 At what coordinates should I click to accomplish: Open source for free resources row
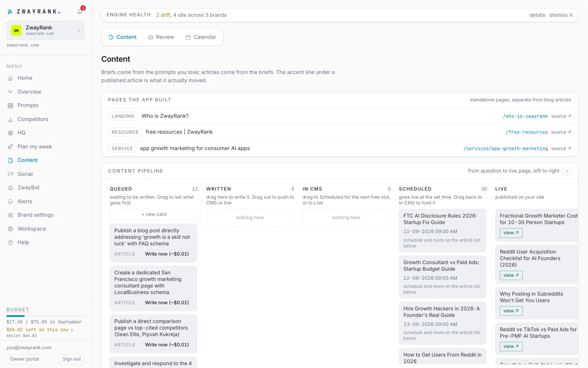[x=561, y=132]
